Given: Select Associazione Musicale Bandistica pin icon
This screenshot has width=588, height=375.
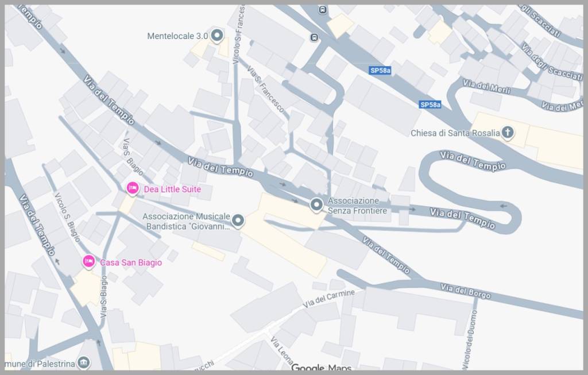Looking at the screenshot, I should coord(238,221).
